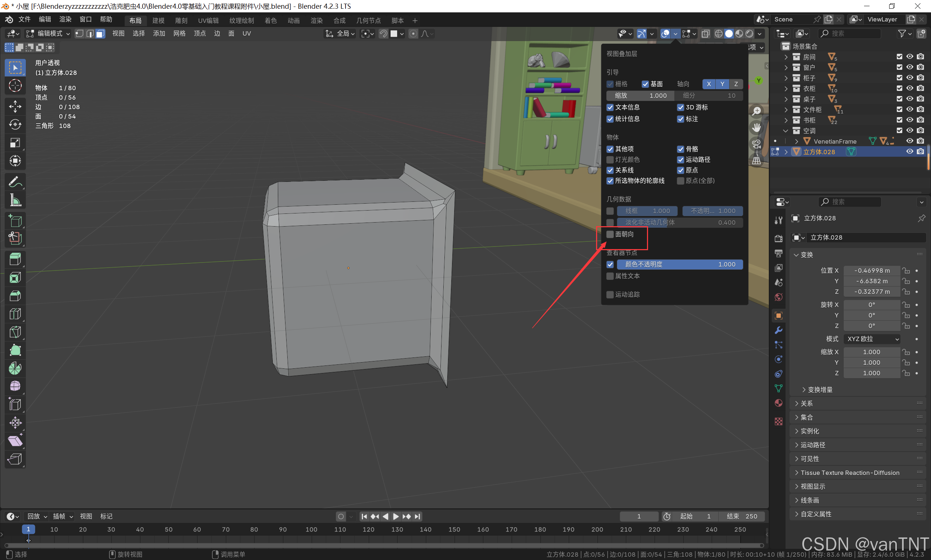Select the Measure ruler tool
Screen dimensions: 931x560
click(x=15, y=200)
